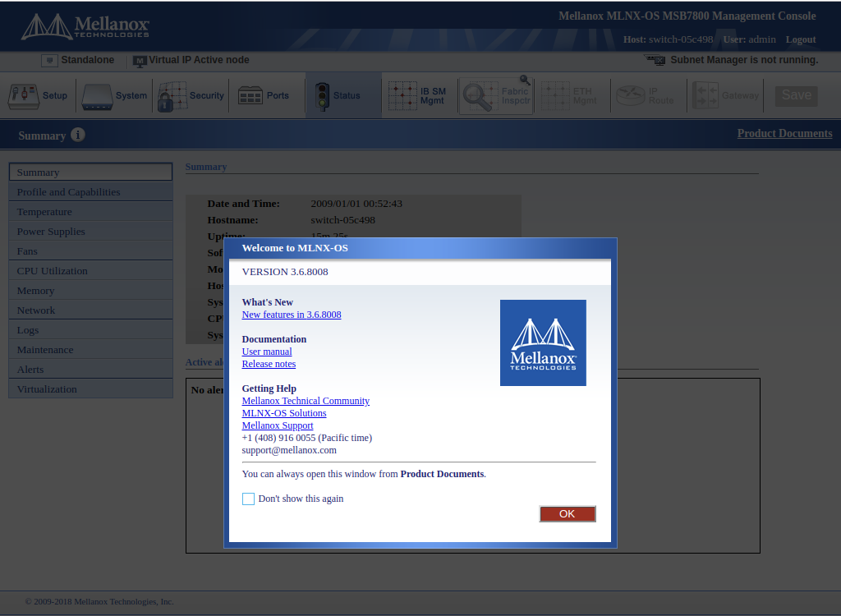View the Memory status page
Viewport: 841px width, 616px height.
(x=90, y=291)
